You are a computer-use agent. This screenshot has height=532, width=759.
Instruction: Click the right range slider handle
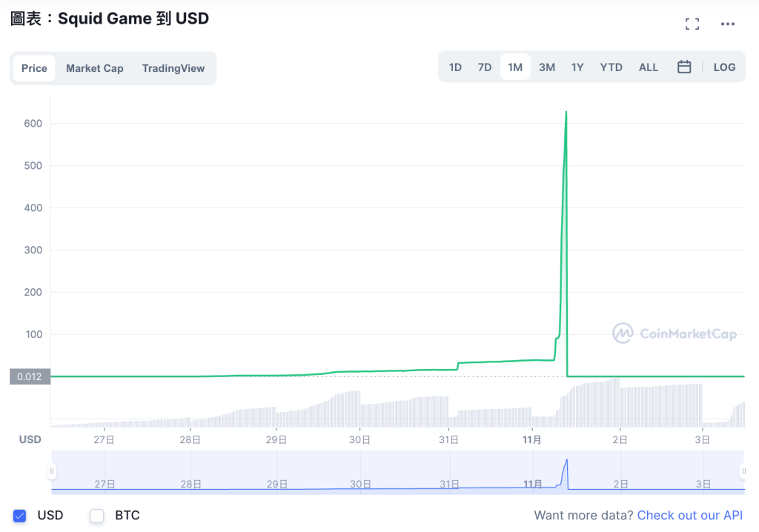pos(743,471)
